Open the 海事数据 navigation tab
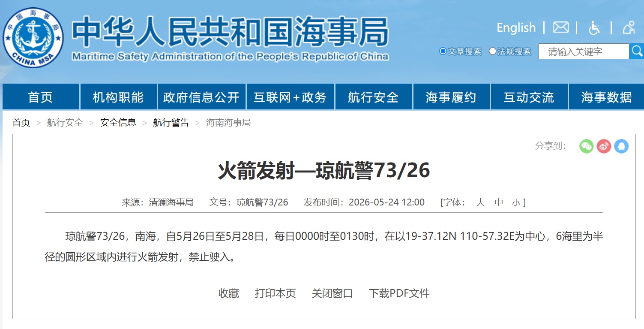This screenshot has width=644, height=329. pyautogui.click(x=606, y=97)
